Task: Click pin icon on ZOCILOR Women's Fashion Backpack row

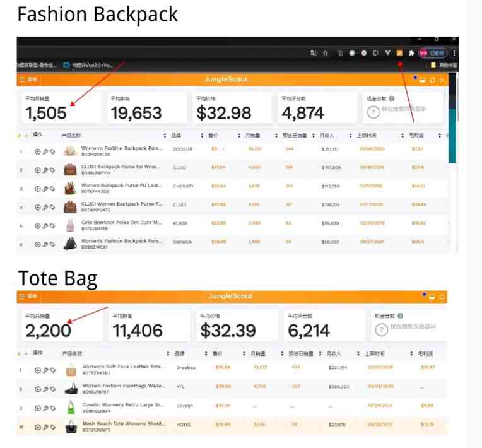Action: [45, 151]
